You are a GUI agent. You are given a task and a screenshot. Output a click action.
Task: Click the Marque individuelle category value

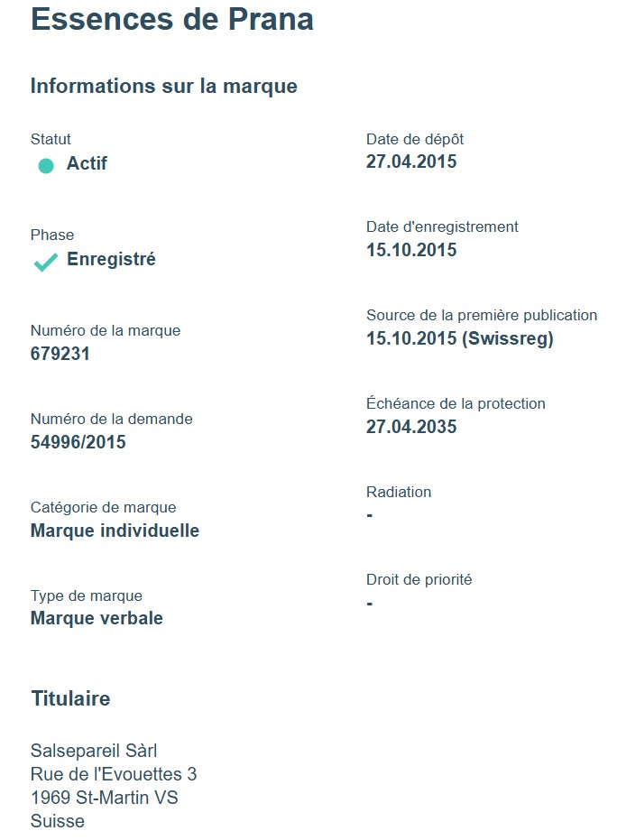click(115, 531)
